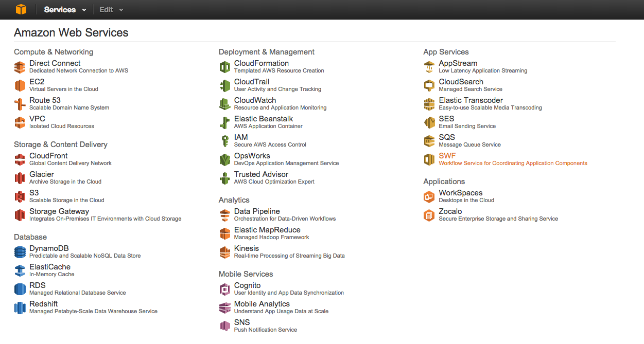
Task: Click the Elastic Beanstalk icon
Action: click(x=225, y=122)
